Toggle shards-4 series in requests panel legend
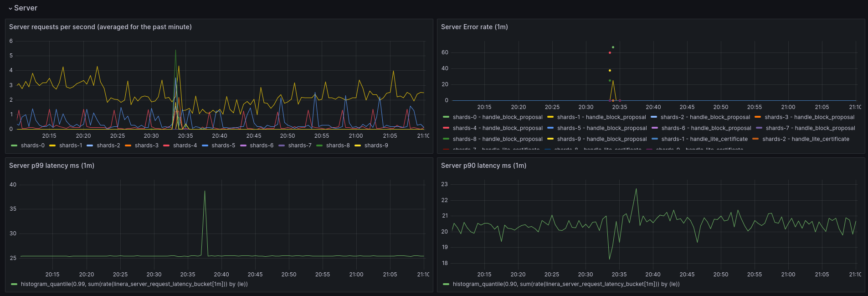The width and height of the screenshot is (868, 296). click(x=185, y=145)
